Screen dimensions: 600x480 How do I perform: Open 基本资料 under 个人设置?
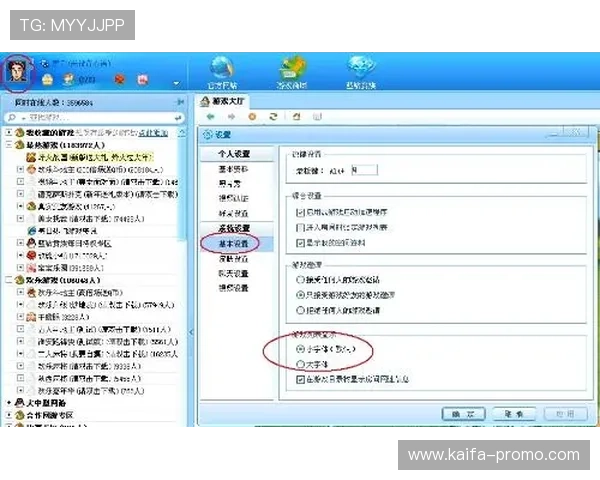pos(233,169)
